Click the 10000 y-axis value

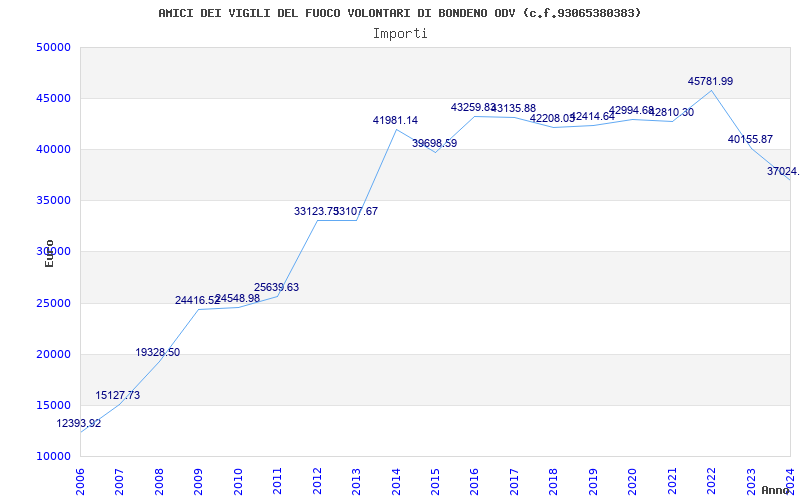pos(53,457)
